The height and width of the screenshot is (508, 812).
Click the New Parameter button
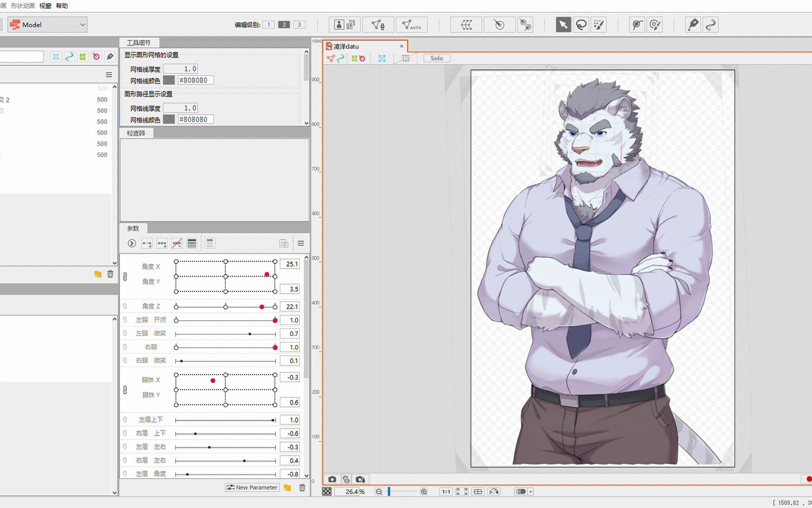click(x=252, y=487)
